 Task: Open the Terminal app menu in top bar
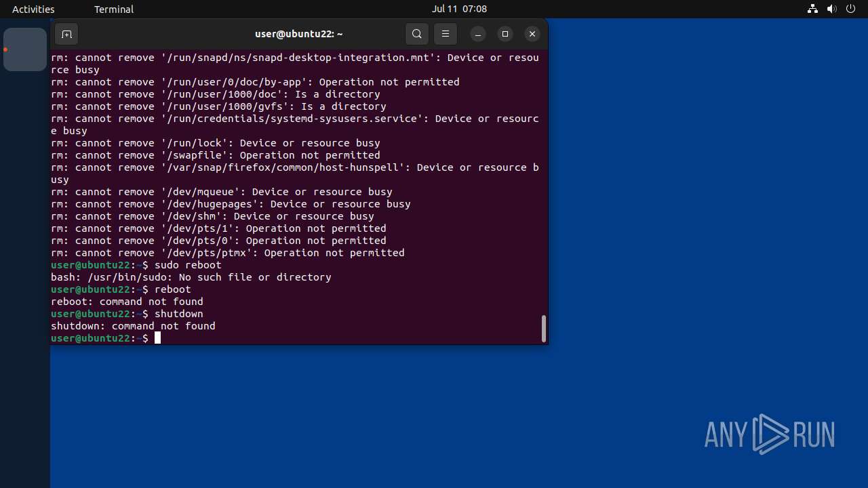[114, 9]
